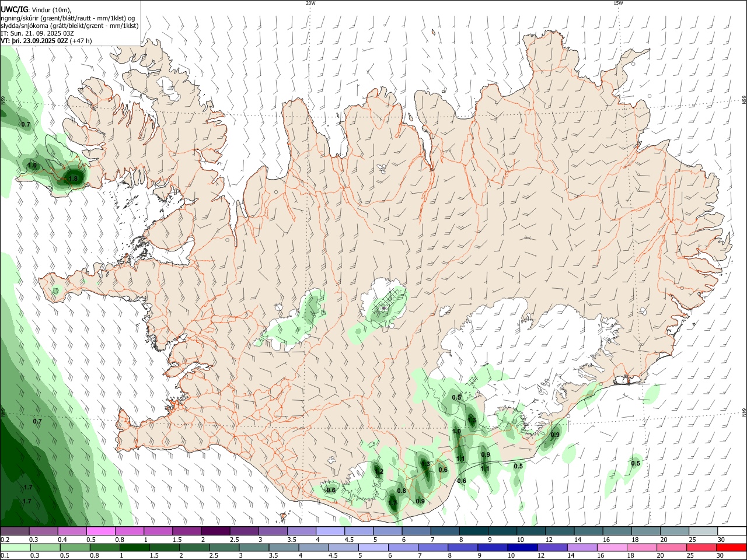Screen dimensions: 747x560
Task: Pick the dark teal 8 swatch, upper legend row
Action: [x=473, y=531]
